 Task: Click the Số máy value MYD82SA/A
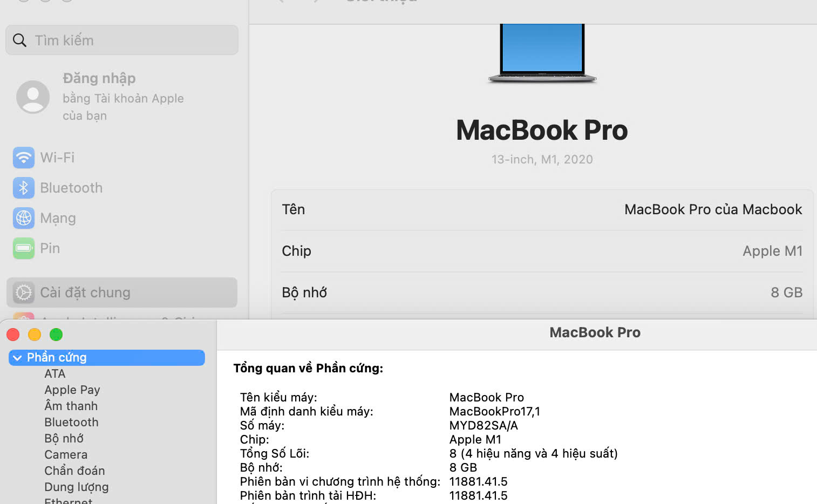[x=484, y=425]
